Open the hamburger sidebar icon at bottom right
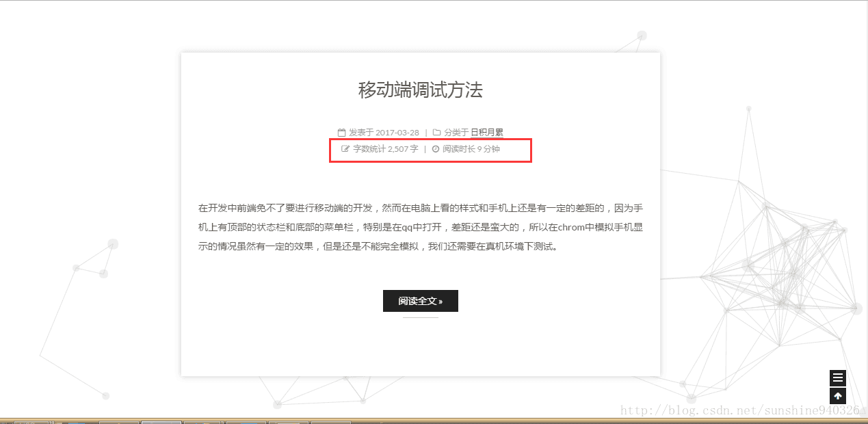Screen dimensions: 868x424 [837, 377]
